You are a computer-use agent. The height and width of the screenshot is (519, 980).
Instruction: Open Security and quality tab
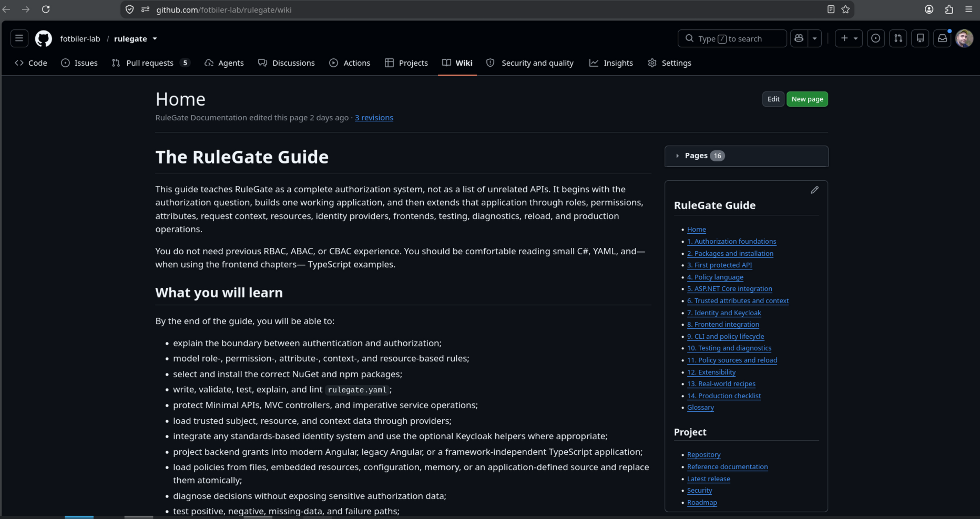point(530,63)
